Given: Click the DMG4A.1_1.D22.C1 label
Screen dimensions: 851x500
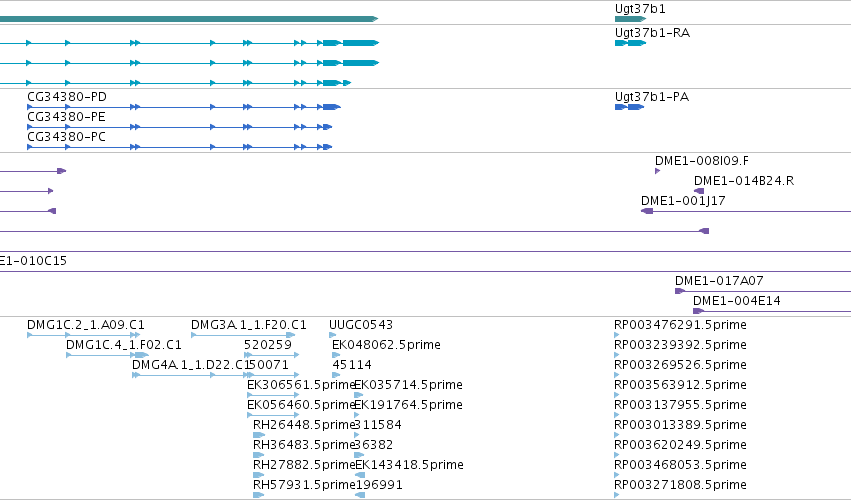Looking at the screenshot, I should point(190,365).
